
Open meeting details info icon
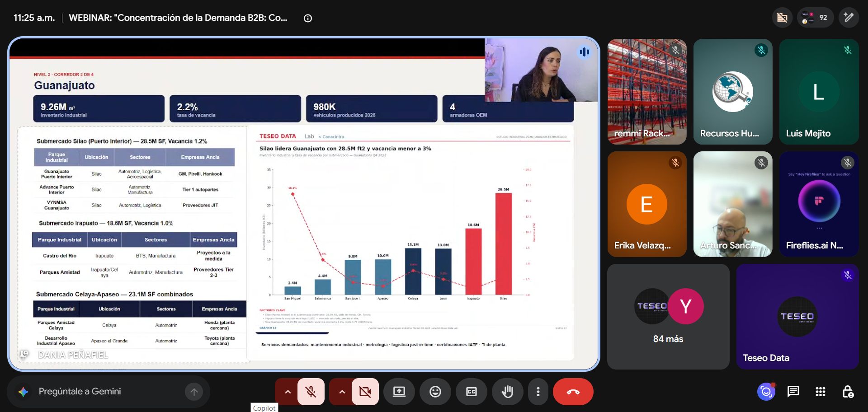coord(308,18)
